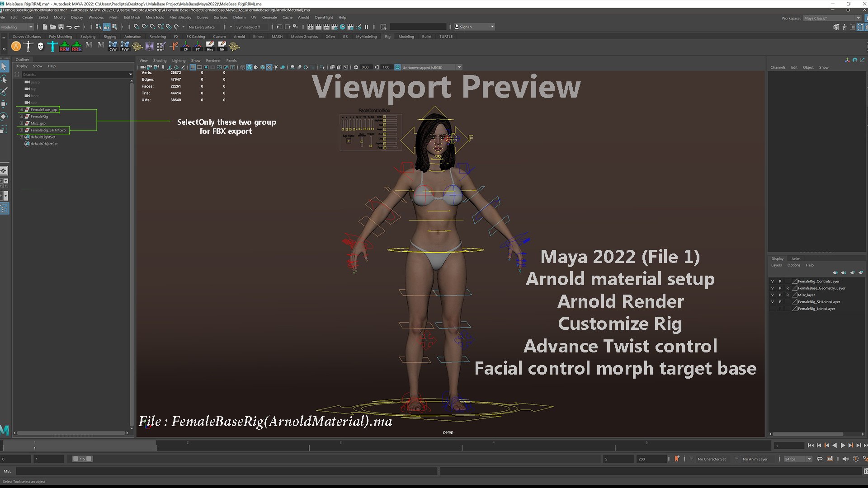Toggle playback P of FemaleRig_SHJointsLayer

(x=780, y=302)
